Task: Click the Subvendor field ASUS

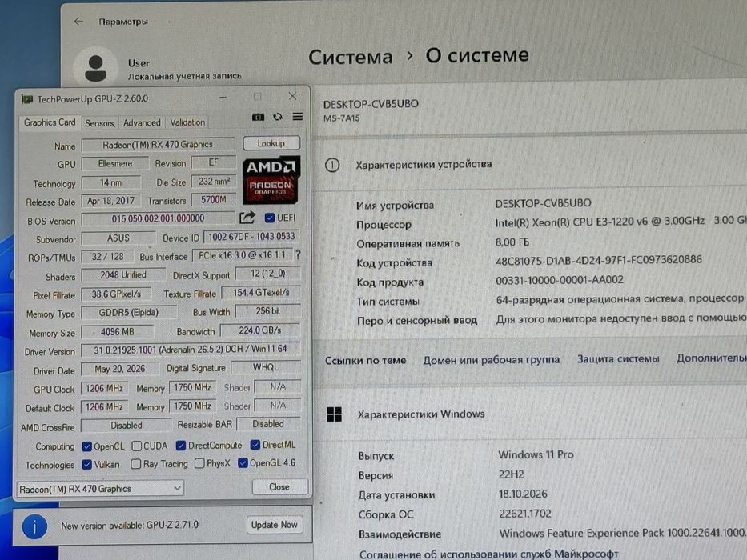Action: 118,238
